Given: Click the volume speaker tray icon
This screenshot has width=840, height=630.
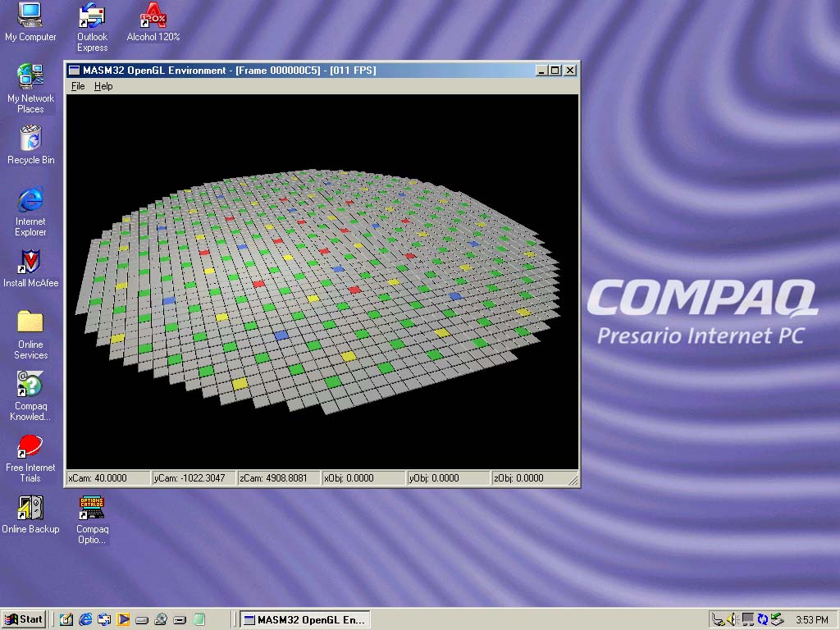Looking at the screenshot, I should pyautogui.click(x=733, y=620).
